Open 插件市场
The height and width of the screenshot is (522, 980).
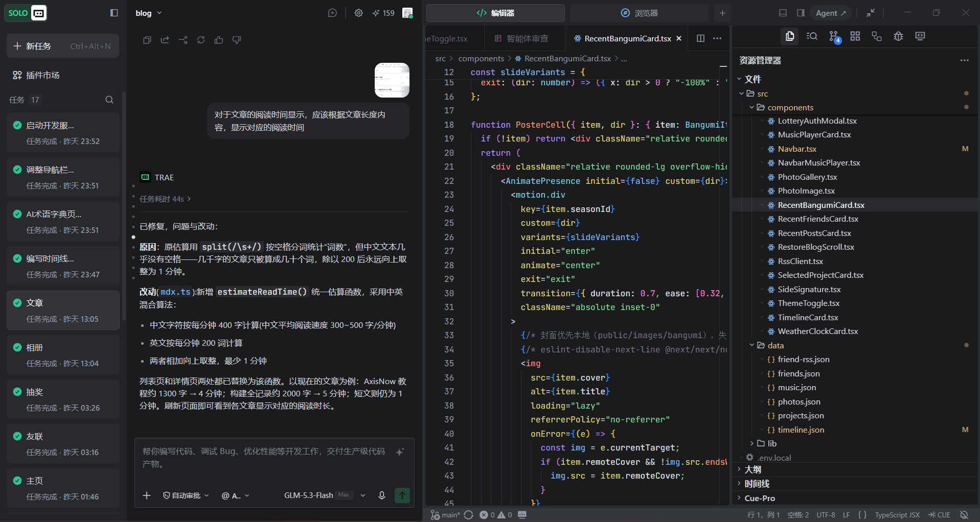coord(36,75)
